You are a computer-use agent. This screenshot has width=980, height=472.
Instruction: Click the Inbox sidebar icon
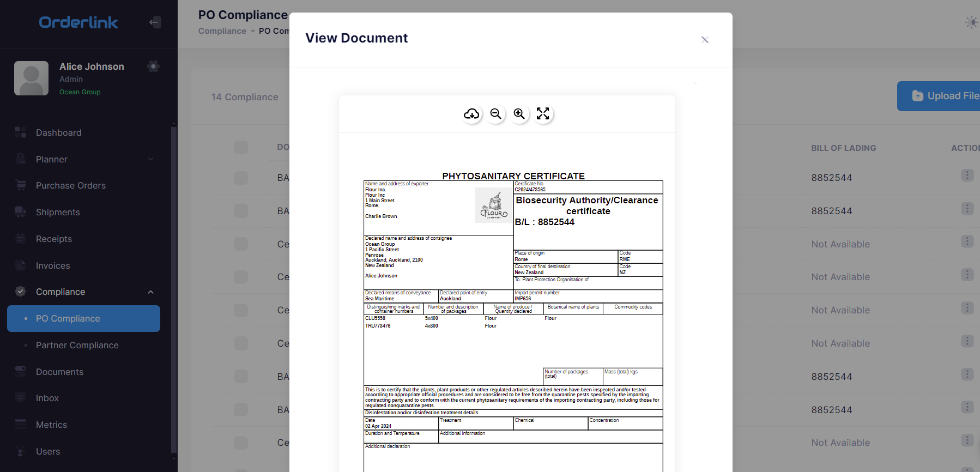21,397
